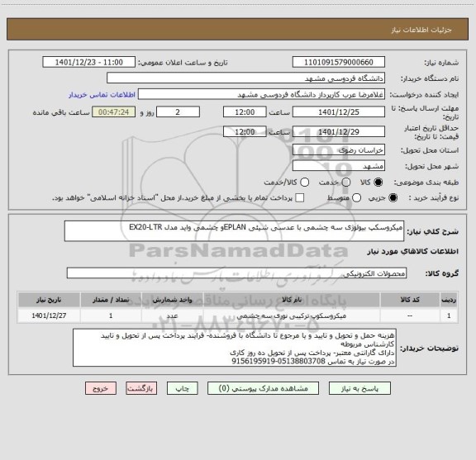Click مشاهده مدارک پیوستی (0) button
The image size is (476, 460).
[263, 388]
